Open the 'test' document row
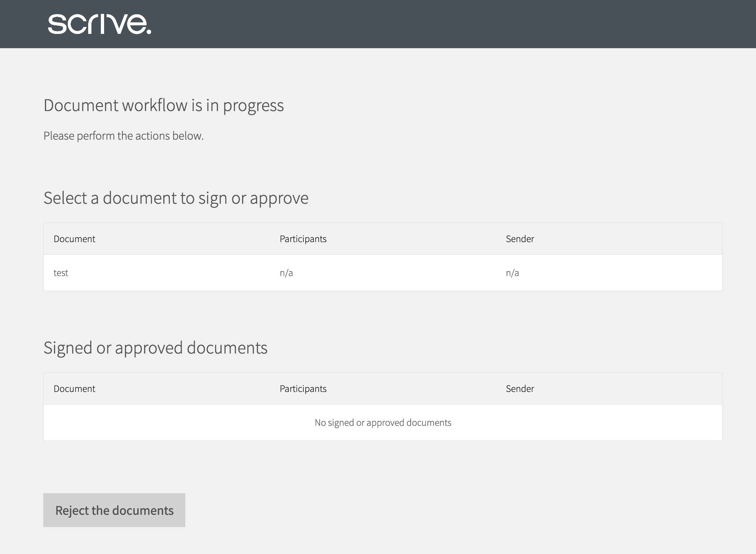This screenshot has width=756, height=554. [x=383, y=273]
